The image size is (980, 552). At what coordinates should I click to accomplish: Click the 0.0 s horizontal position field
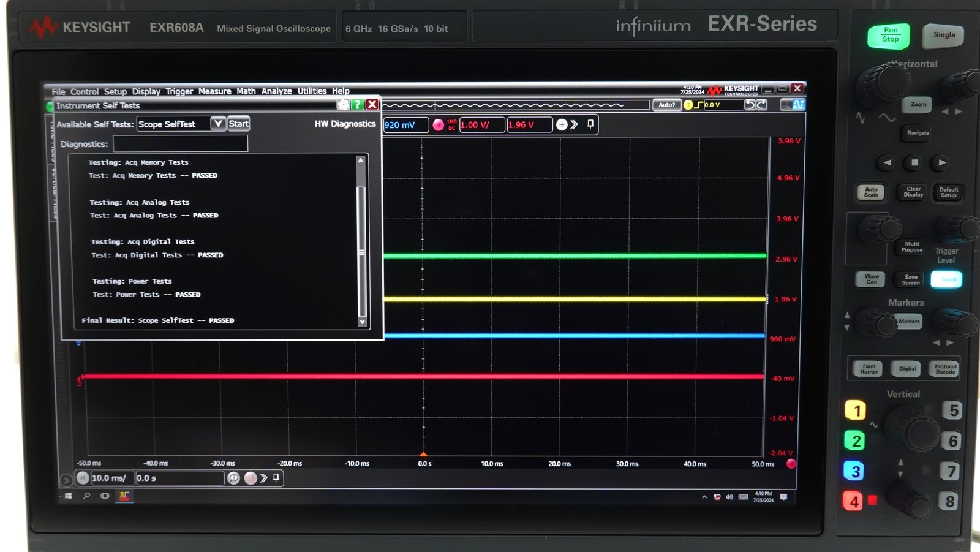point(180,478)
